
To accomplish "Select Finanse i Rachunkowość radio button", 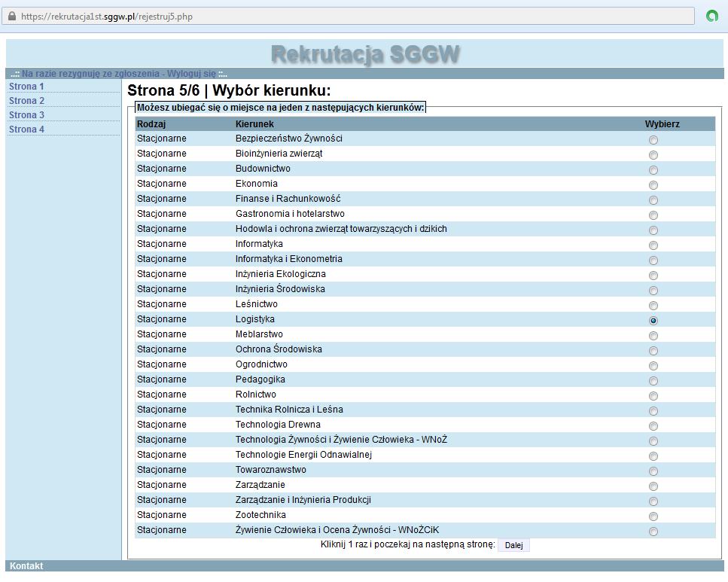I will [x=653, y=200].
